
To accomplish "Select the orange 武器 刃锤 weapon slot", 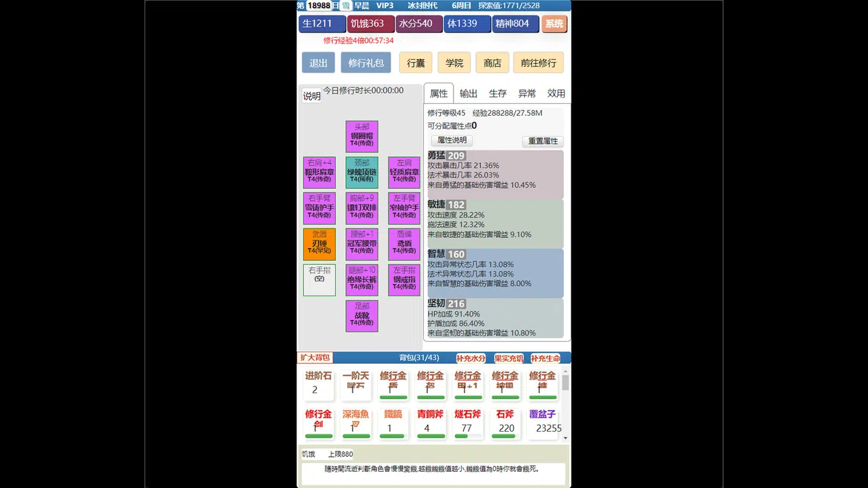I will point(319,244).
